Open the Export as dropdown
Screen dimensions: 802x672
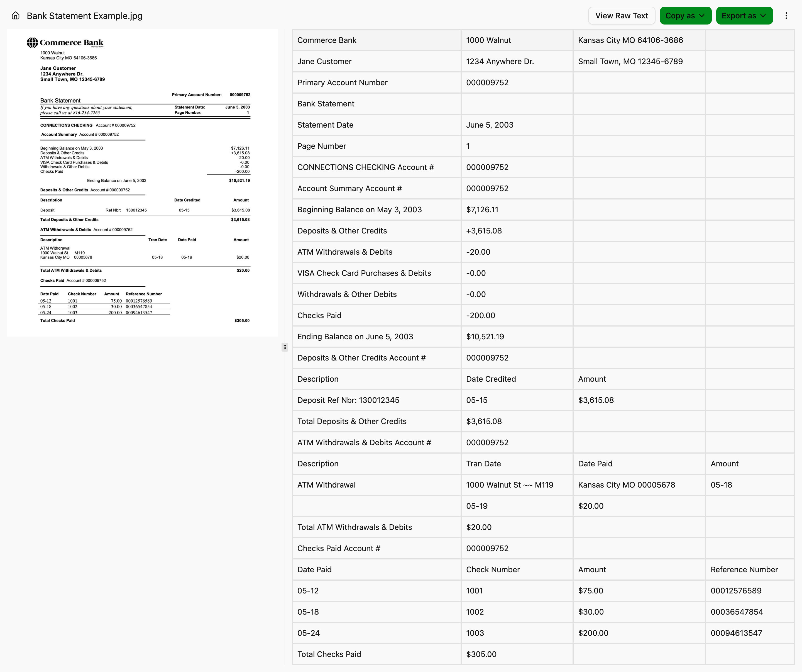[x=744, y=16]
